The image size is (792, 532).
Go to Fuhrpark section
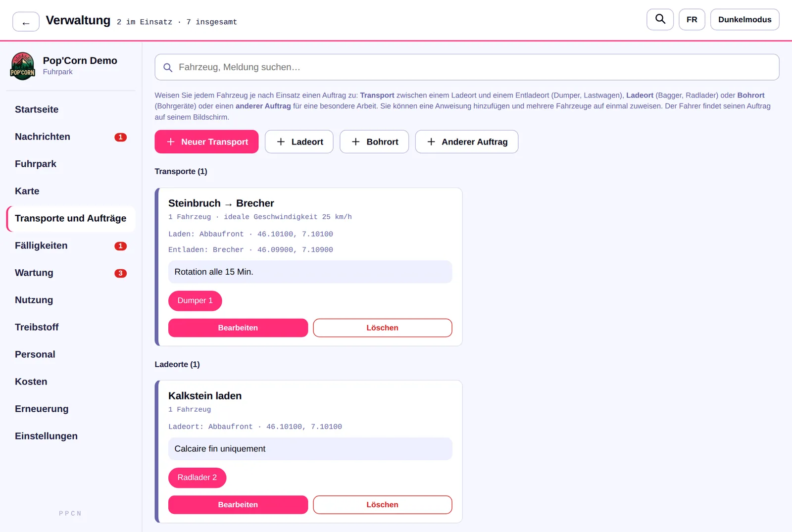[x=70, y=164]
